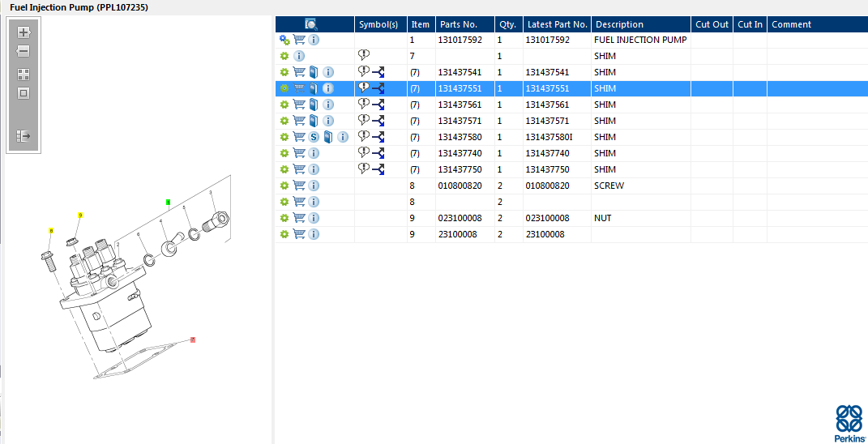The width and height of the screenshot is (868, 444).
Task: Click the window title Fuel Injection Pump (PPL107235)
Action: [x=79, y=8]
